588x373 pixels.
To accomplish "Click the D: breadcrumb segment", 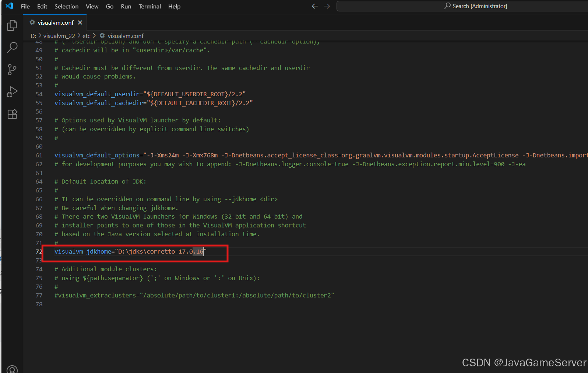I will 33,36.
